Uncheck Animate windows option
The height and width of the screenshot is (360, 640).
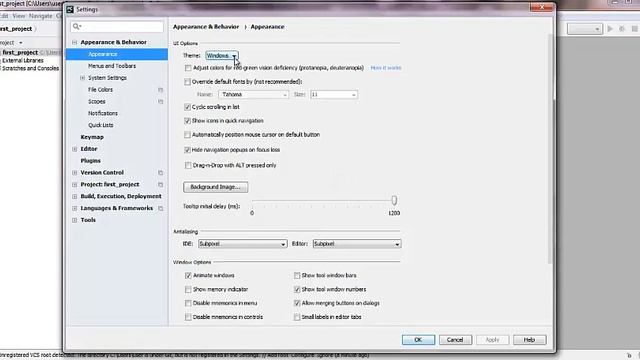(x=188, y=276)
